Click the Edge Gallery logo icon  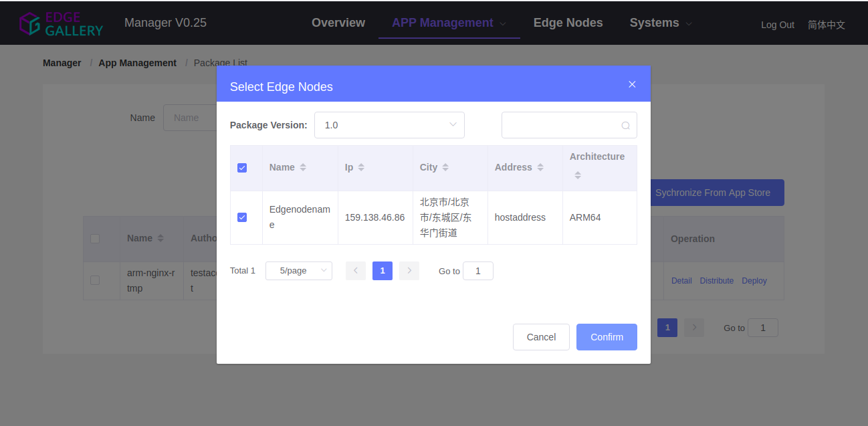[29, 23]
